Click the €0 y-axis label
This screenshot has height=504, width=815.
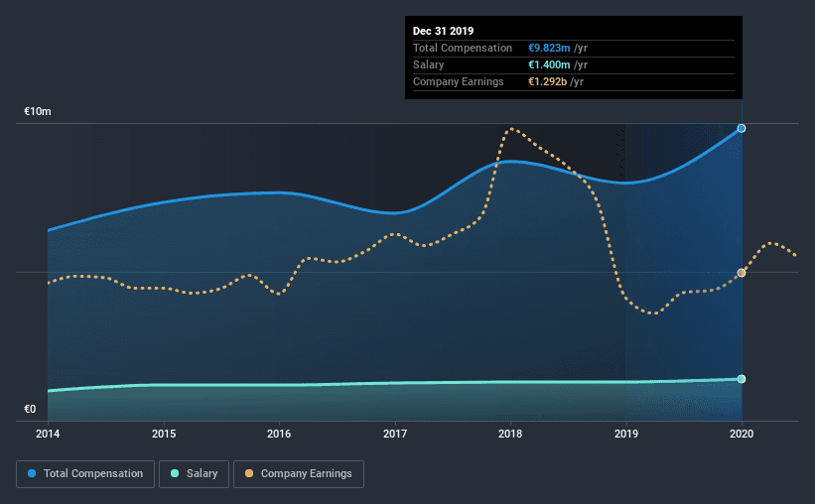(30, 409)
